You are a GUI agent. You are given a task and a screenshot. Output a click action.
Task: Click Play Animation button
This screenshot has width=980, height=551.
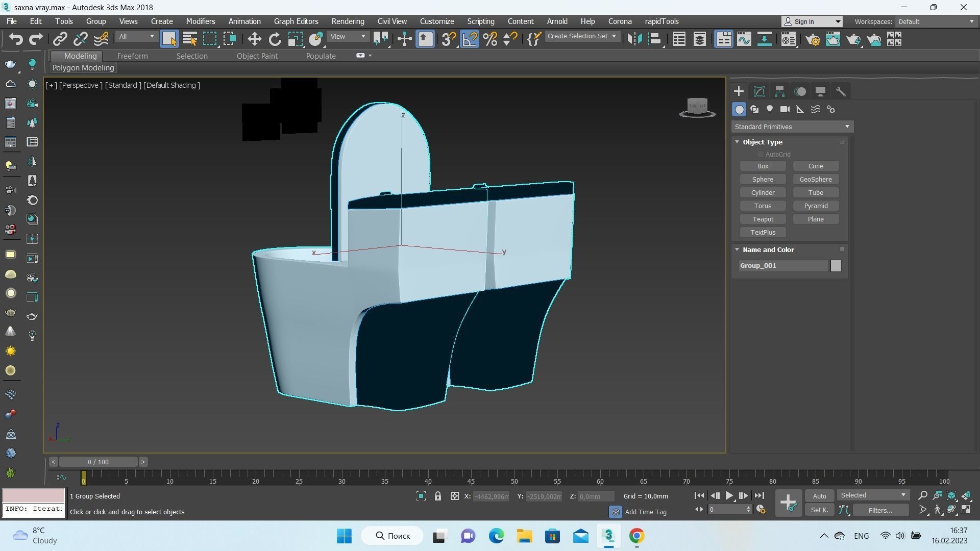click(x=729, y=496)
